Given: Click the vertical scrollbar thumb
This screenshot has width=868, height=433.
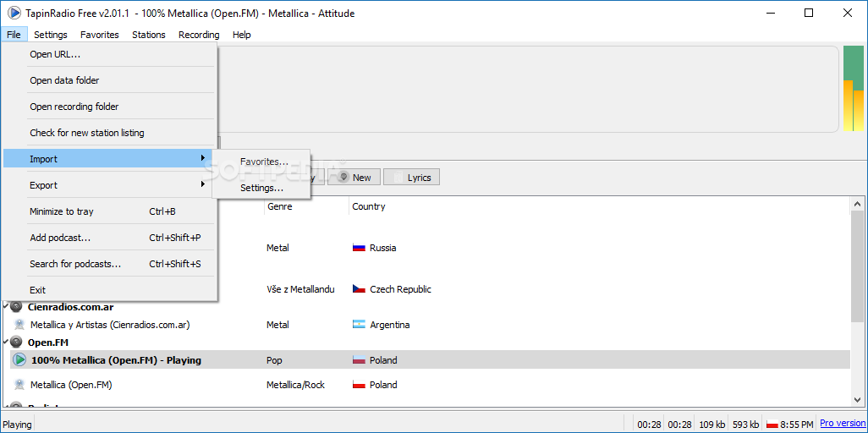Looking at the screenshot, I should pyautogui.click(x=857, y=267).
